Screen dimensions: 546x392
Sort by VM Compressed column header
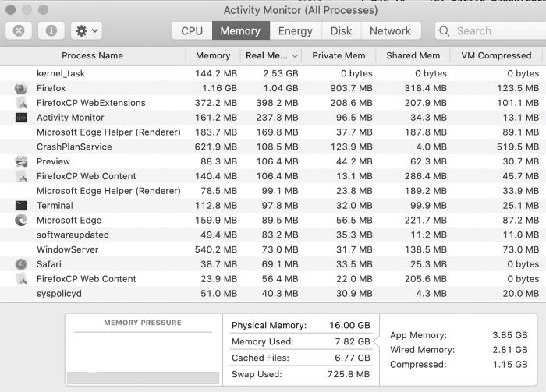pyautogui.click(x=498, y=56)
